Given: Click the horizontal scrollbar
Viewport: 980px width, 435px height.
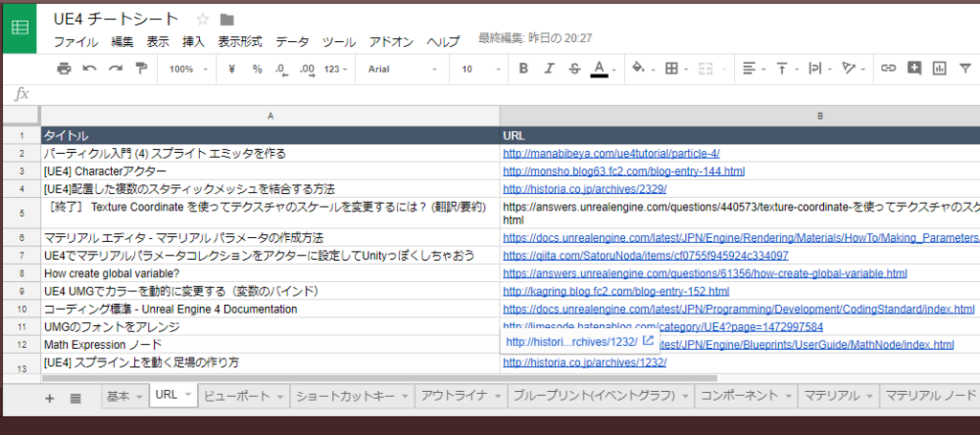Looking at the screenshot, I should [x=379, y=379].
